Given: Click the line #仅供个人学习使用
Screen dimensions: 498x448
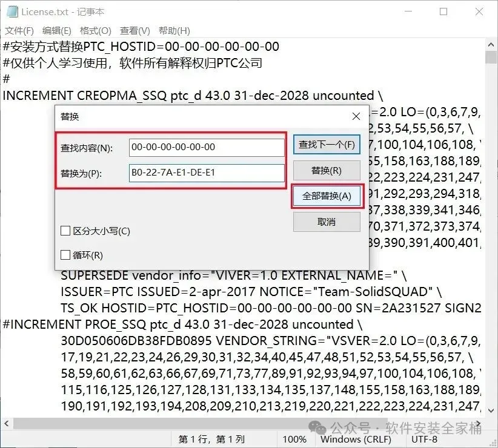Looking at the screenshot, I should [133, 63].
